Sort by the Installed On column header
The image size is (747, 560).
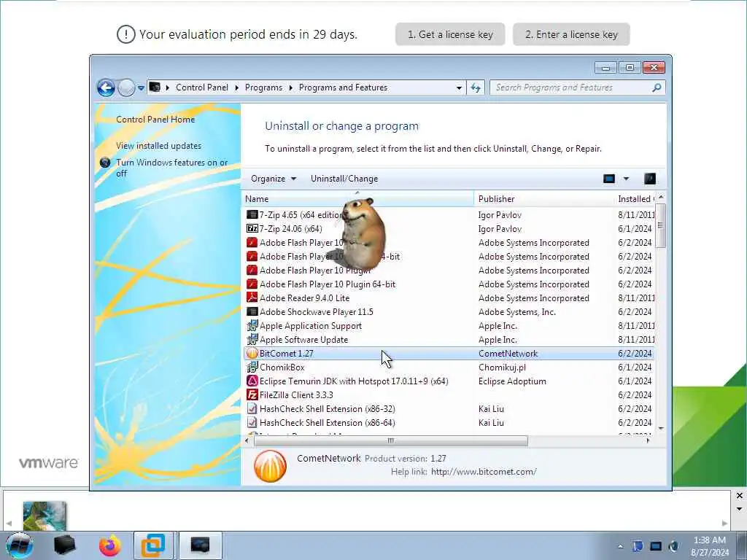(x=635, y=199)
